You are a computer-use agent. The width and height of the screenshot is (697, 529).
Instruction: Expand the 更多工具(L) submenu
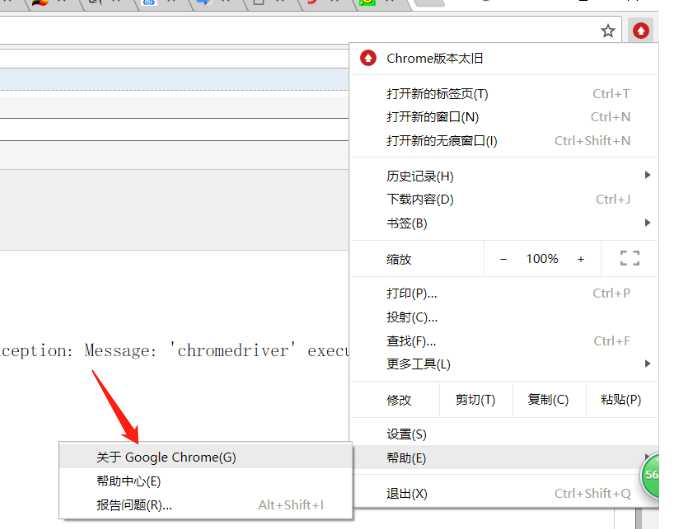coord(504,365)
